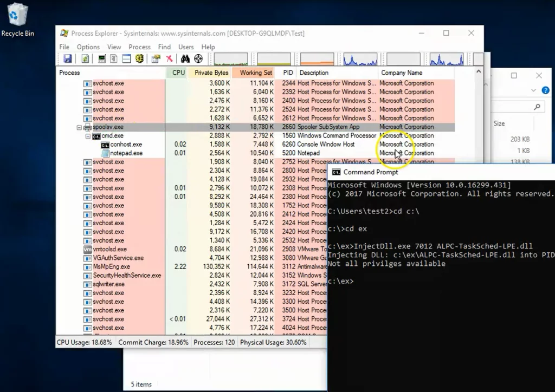Click the 'Commit Charge: 18.96%' status bar entry

[153, 343]
